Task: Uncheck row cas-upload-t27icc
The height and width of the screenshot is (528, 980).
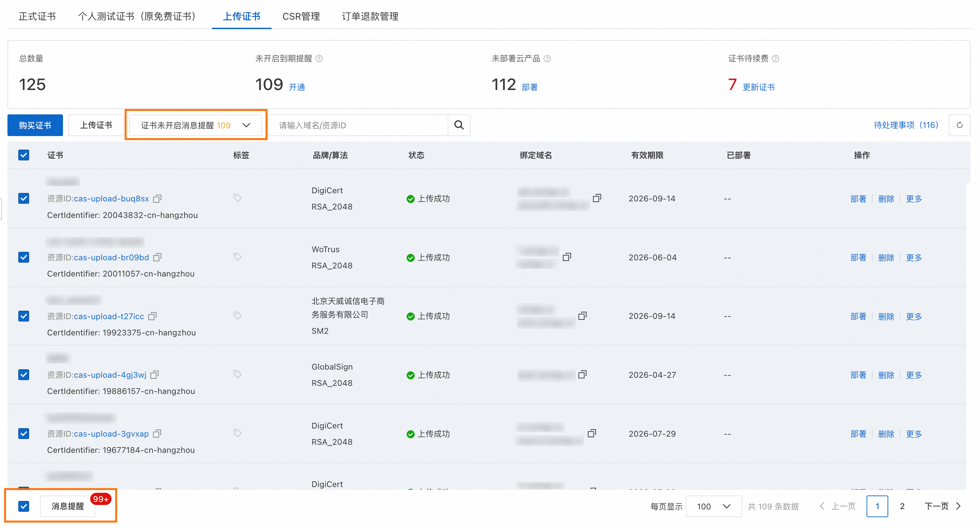Action: pyautogui.click(x=24, y=316)
